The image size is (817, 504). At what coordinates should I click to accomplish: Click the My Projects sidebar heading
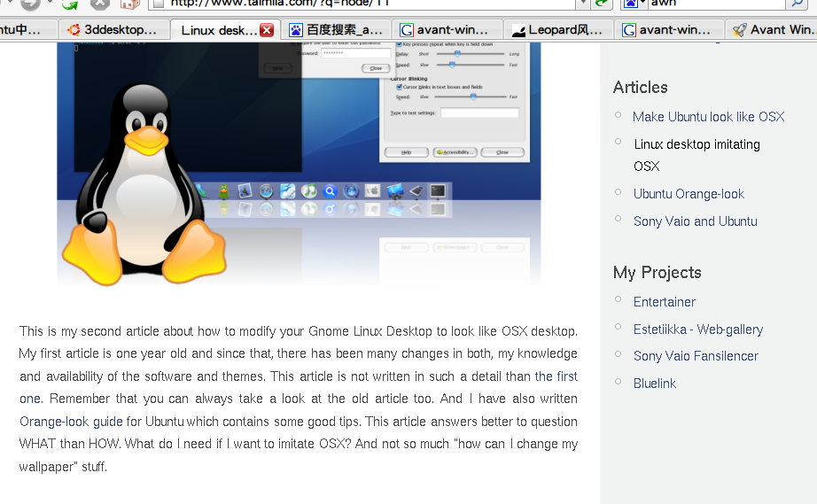[657, 272]
